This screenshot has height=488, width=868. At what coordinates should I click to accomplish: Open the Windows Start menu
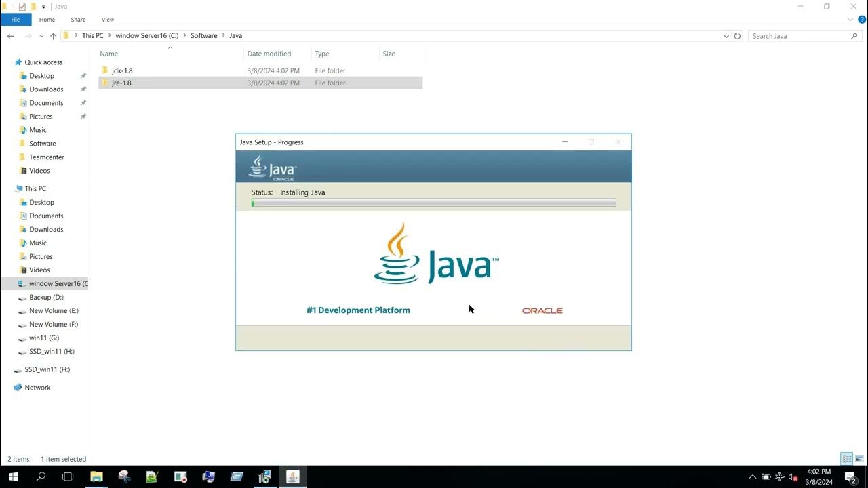(x=13, y=477)
